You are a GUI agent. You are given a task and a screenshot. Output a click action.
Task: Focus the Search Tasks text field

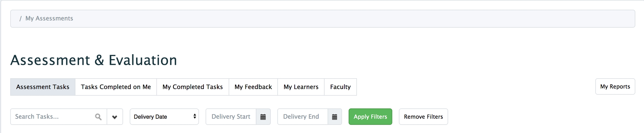coord(53,117)
